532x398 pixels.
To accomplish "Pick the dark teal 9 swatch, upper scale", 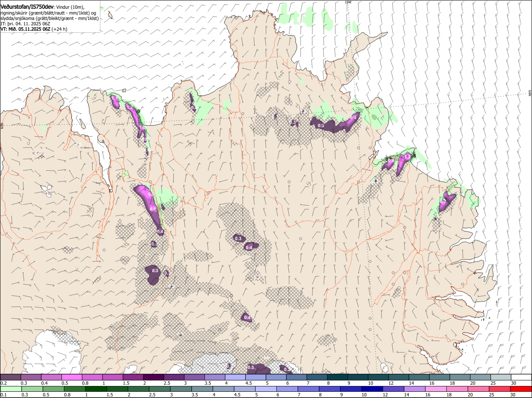I will (358, 377).
